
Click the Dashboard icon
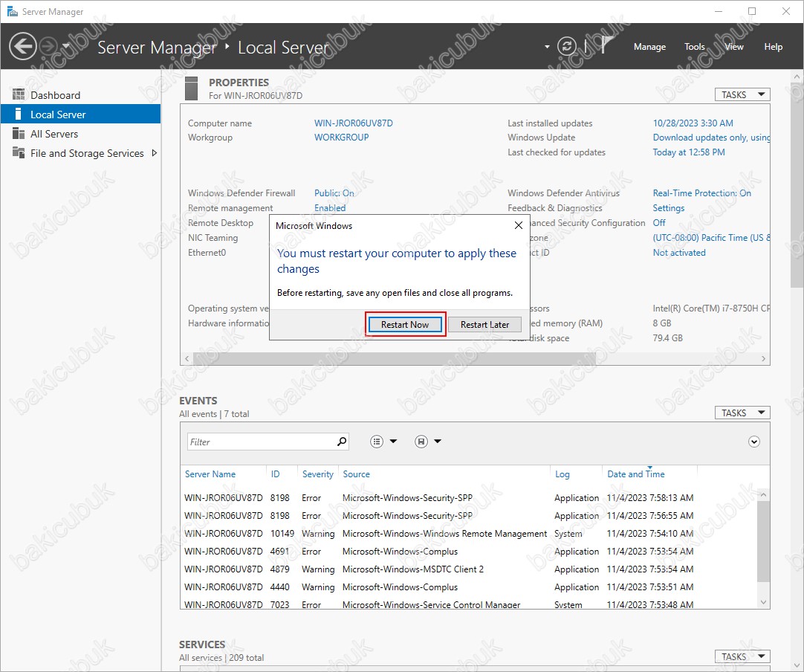click(19, 94)
